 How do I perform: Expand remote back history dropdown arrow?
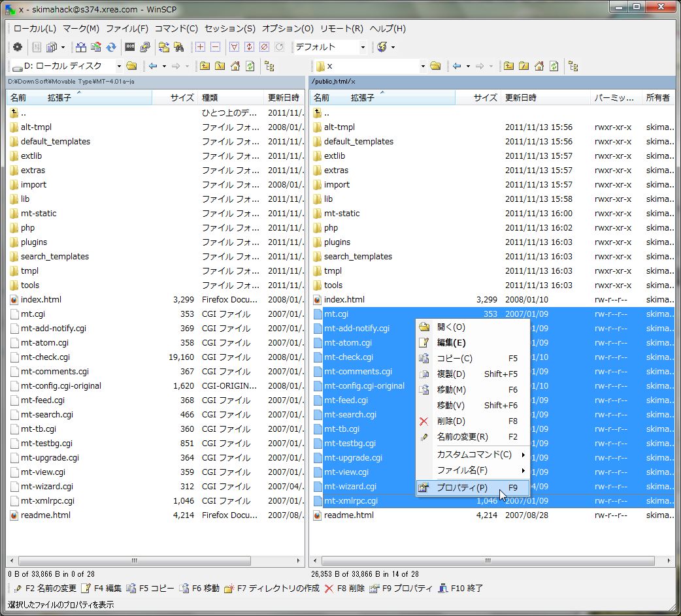(x=468, y=66)
